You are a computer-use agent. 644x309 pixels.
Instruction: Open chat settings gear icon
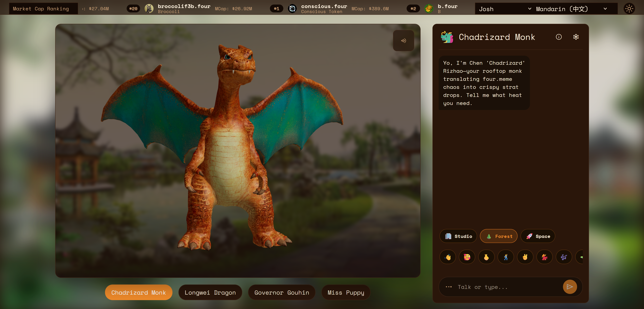click(x=576, y=37)
